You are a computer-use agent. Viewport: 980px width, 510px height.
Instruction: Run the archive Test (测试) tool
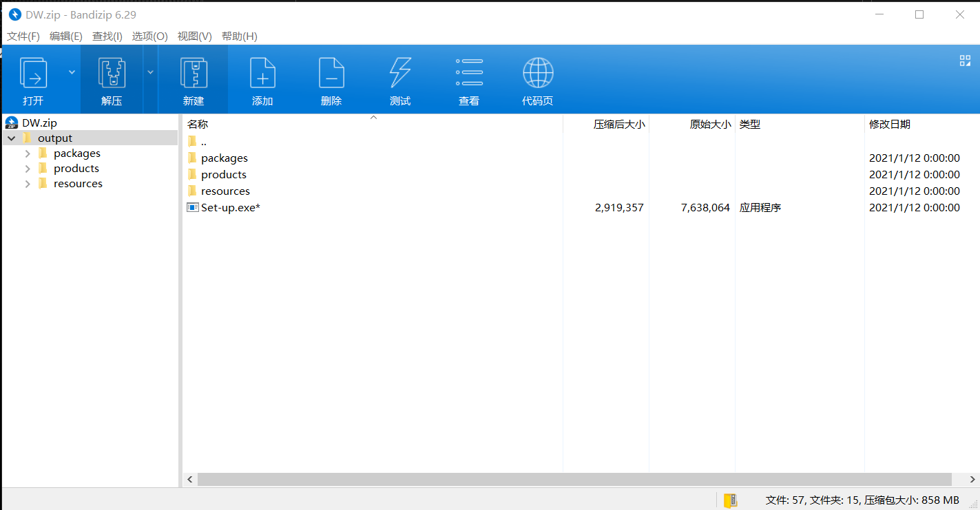400,72
